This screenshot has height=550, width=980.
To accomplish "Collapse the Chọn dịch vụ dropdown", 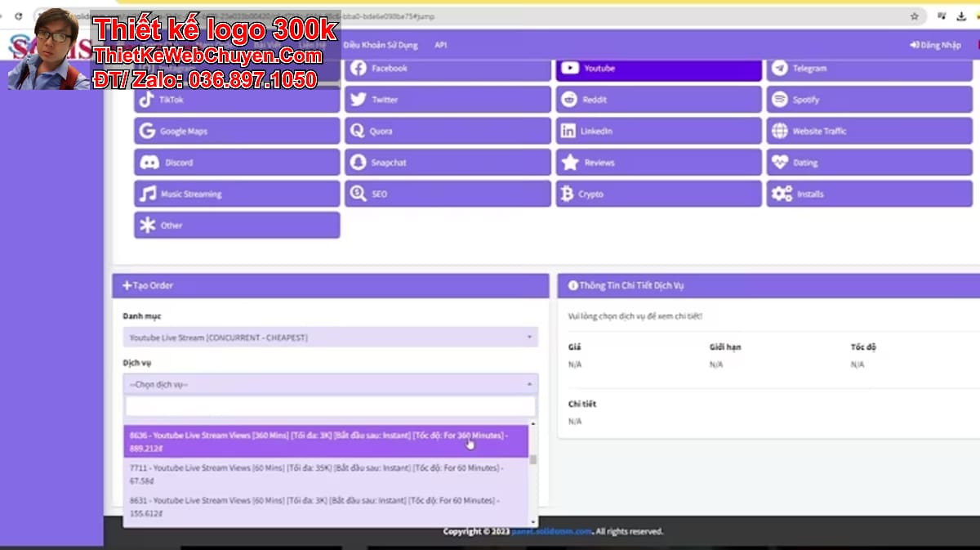I will (330, 384).
